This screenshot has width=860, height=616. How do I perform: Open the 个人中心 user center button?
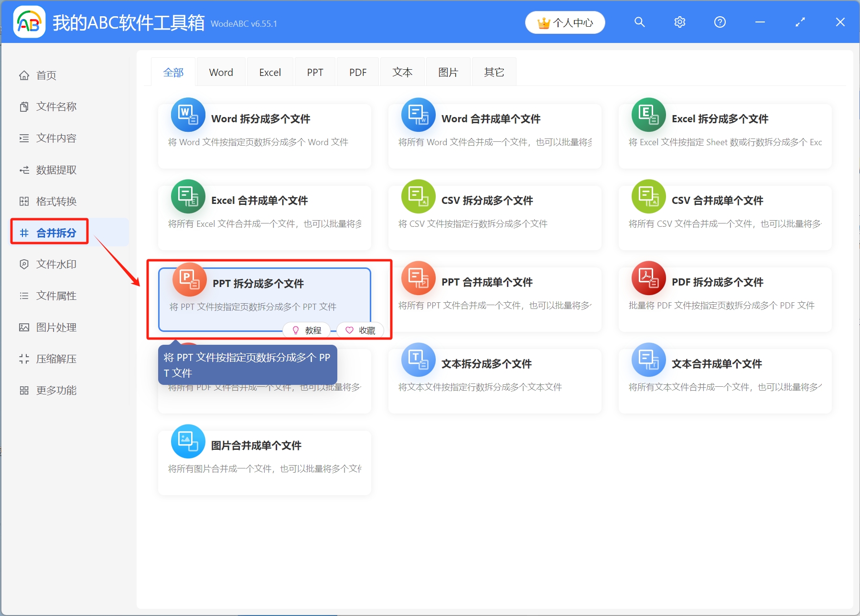(x=565, y=22)
